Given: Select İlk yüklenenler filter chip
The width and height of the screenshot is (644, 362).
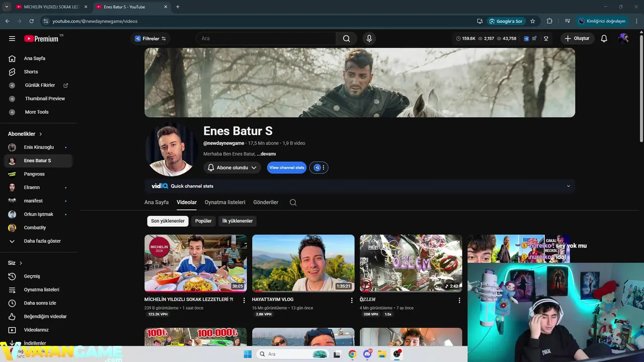Looking at the screenshot, I should 237,221.
